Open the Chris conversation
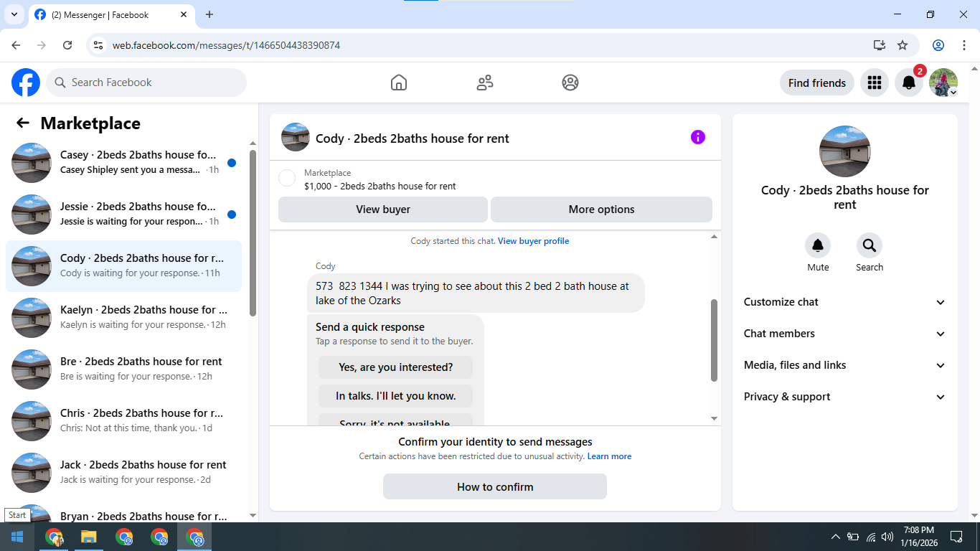The width and height of the screenshot is (980, 551). [x=123, y=421]
